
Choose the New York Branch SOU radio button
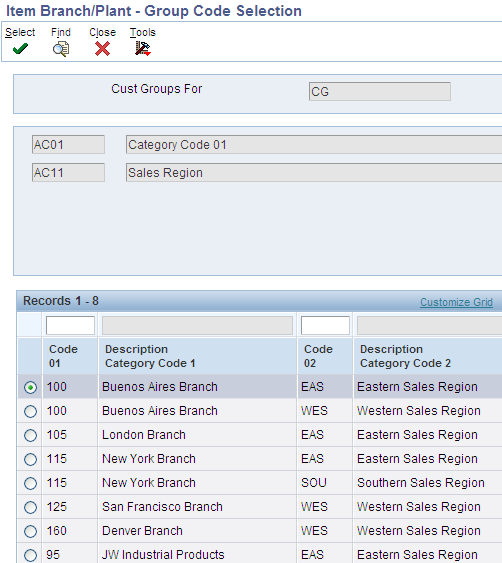pos(30,483)
